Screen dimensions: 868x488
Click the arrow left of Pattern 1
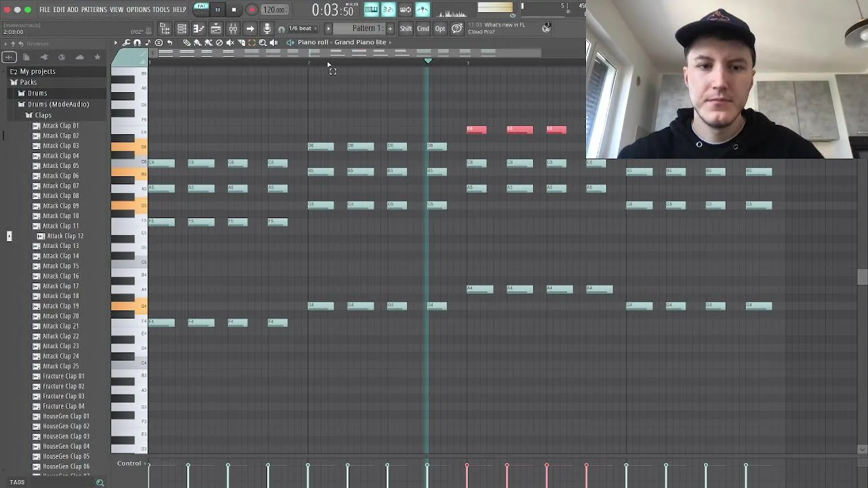click(x=328, y=28)
